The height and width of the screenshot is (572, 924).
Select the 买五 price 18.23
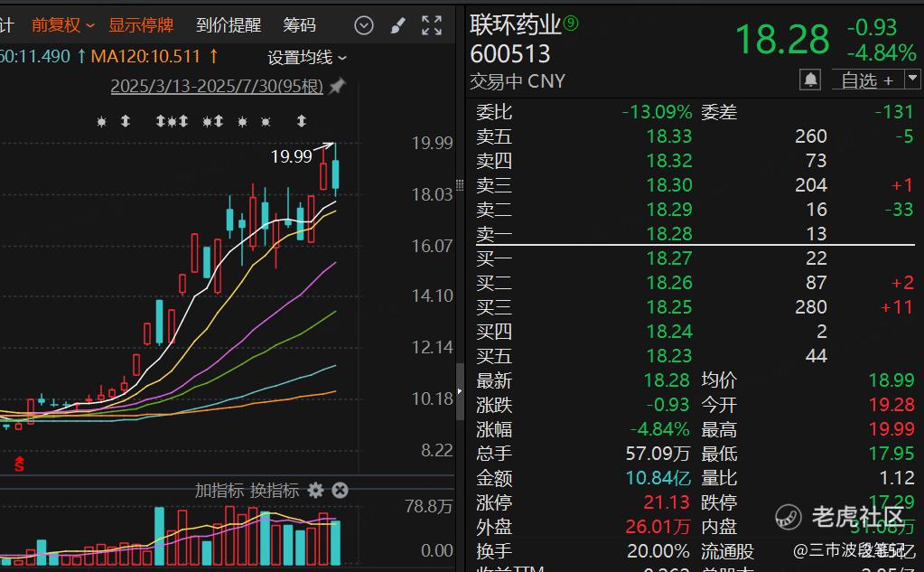669,356
